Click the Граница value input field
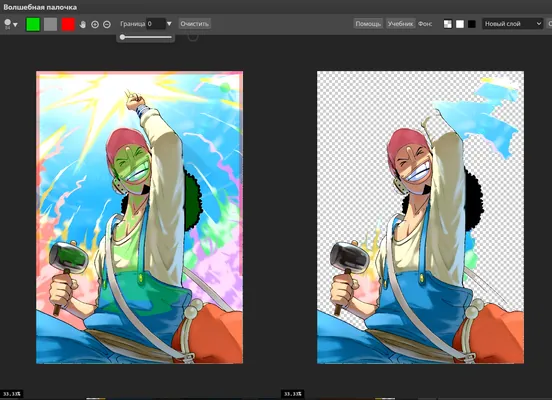The height and width of the screenshot is (400, 552). (x=156, y=24)
